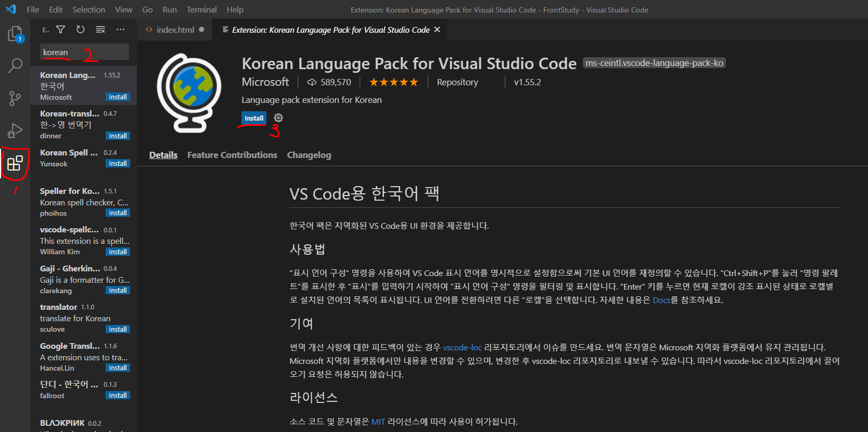
Task: Switch to the index.html editor tab
Action: (x=175, y=30)
